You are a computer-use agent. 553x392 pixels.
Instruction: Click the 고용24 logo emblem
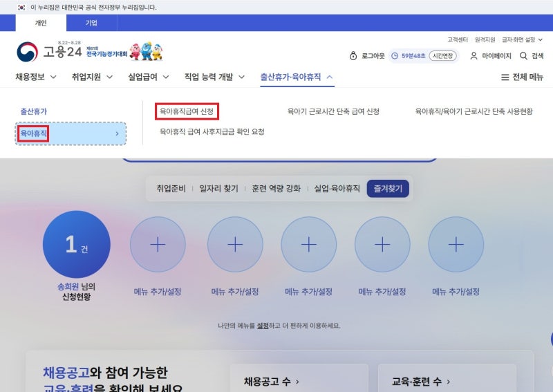27,52
